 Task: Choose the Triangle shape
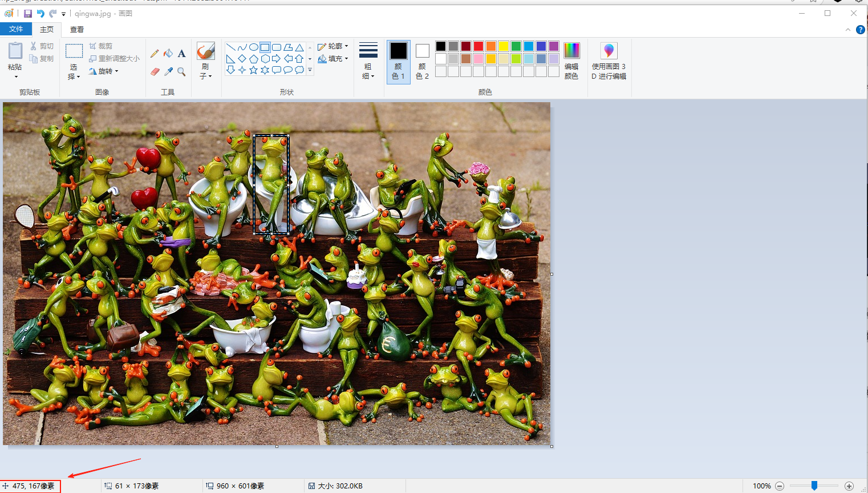pyautogui.click(x=299, y=47)
